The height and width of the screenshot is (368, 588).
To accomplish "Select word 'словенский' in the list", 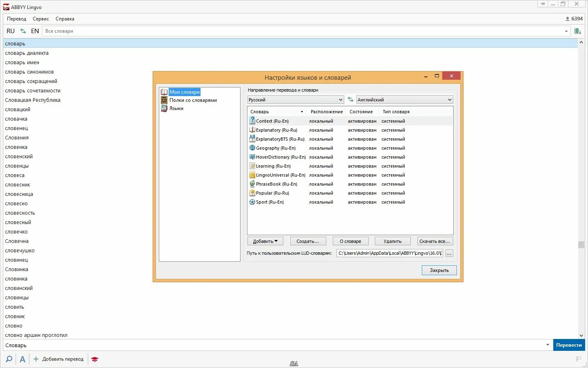I will point(19,157).
